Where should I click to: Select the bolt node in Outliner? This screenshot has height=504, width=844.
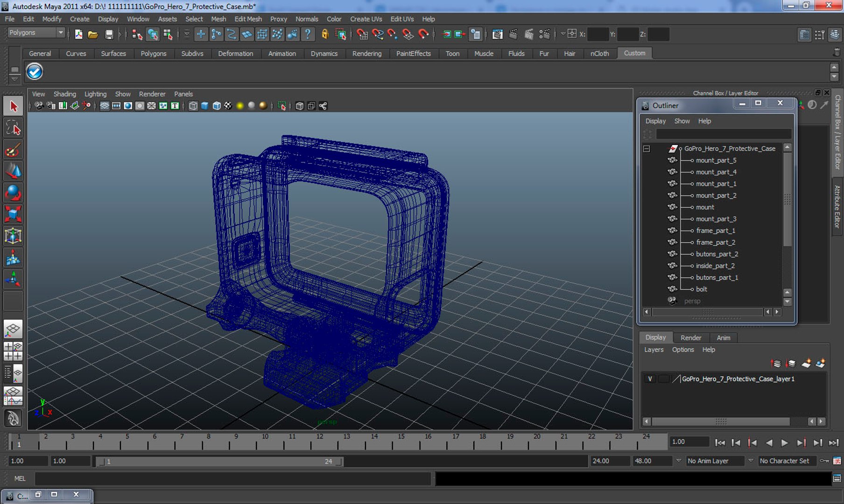coord(701,289)
